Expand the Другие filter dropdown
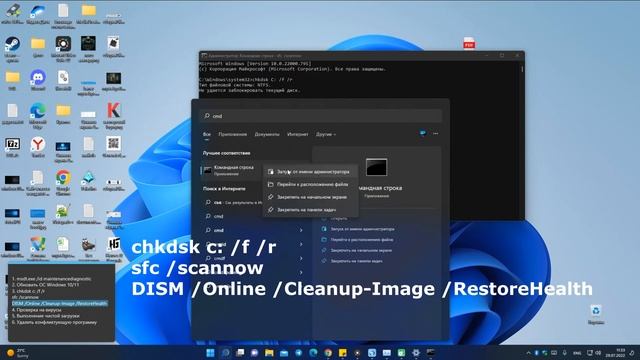The height and width of the screenshot is (360, 640). point(326,134)
